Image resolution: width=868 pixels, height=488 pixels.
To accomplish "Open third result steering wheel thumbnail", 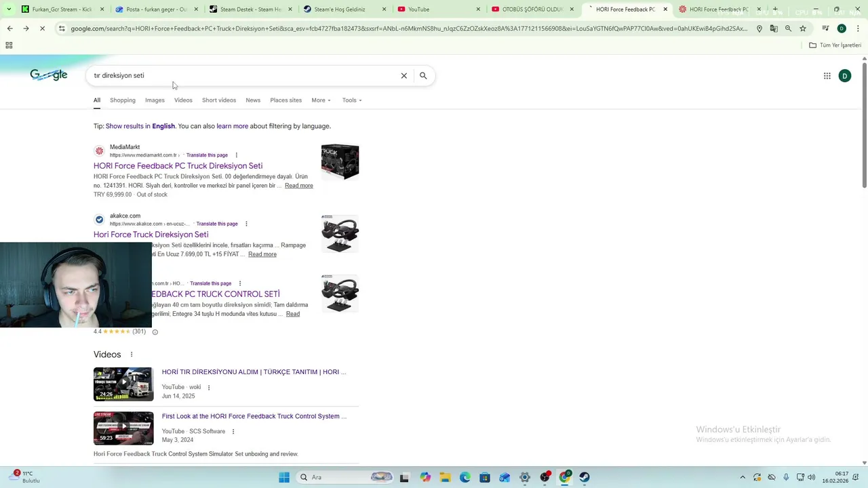I will [340, 293].
